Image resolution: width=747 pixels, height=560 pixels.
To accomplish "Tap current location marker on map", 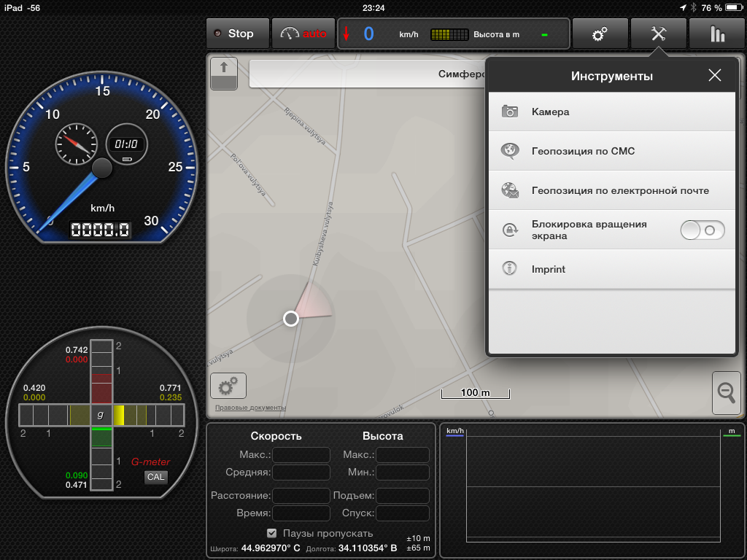I will pyautogui.click(x=290, y=319).
